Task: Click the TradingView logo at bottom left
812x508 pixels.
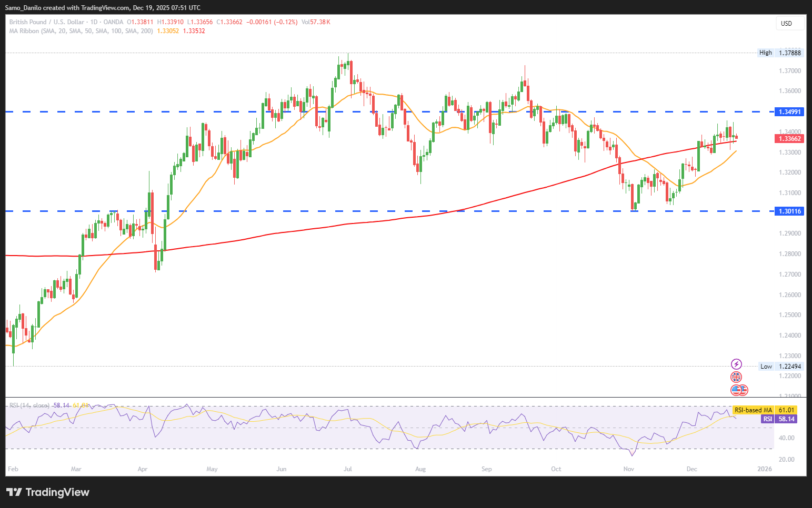Action: pyautogui.click(x=48, y=492)
